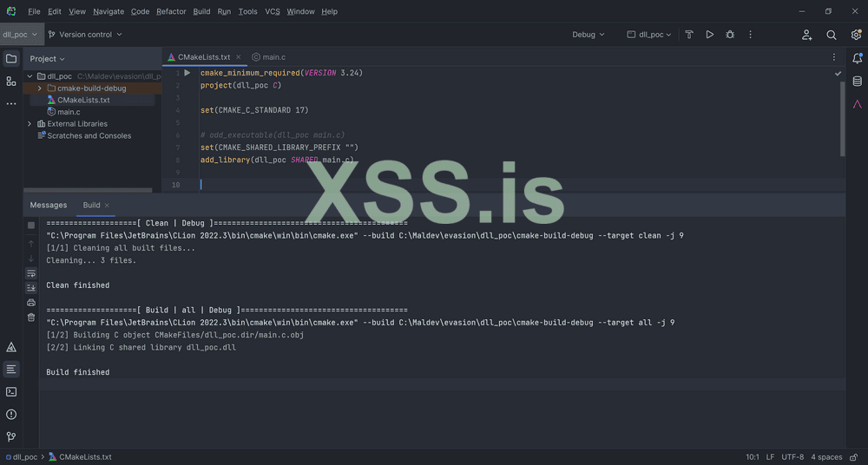Close the CMakeLists.txt tab
The height and width of the screenshot is (465, 868).
(x=238, y=57)
